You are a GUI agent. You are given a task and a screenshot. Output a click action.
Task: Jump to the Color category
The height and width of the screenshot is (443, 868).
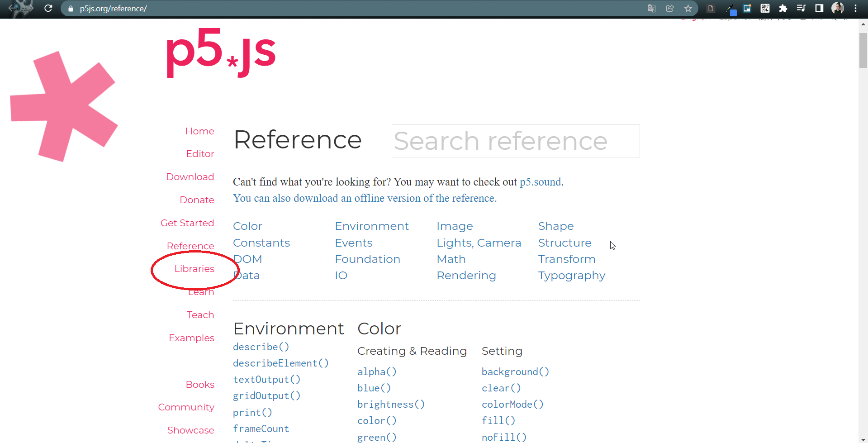pos(247,226)
